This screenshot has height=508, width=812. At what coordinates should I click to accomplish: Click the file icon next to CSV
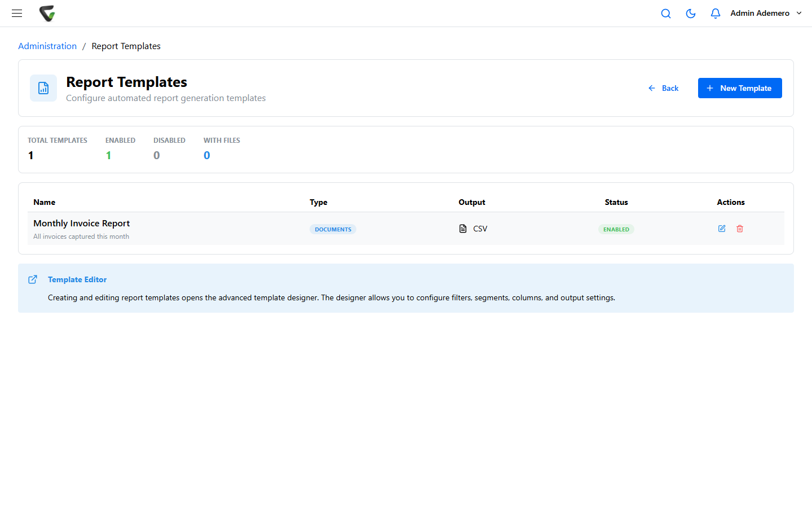point(463,229)
